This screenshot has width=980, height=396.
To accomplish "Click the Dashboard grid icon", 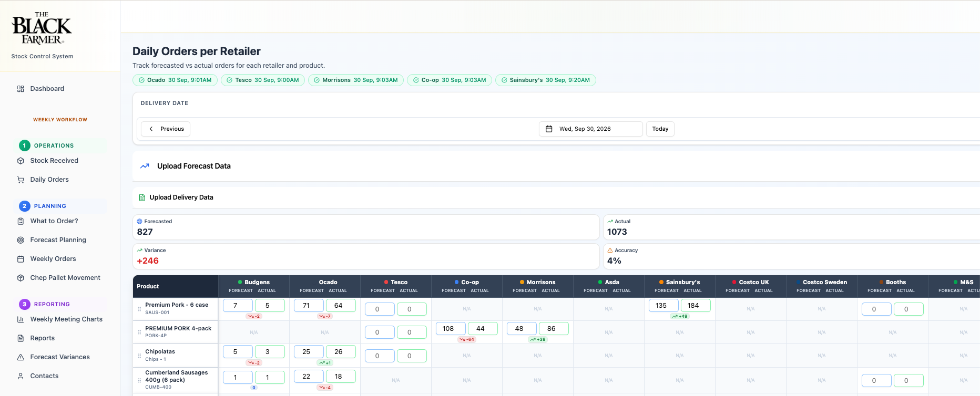I will 21,89.
